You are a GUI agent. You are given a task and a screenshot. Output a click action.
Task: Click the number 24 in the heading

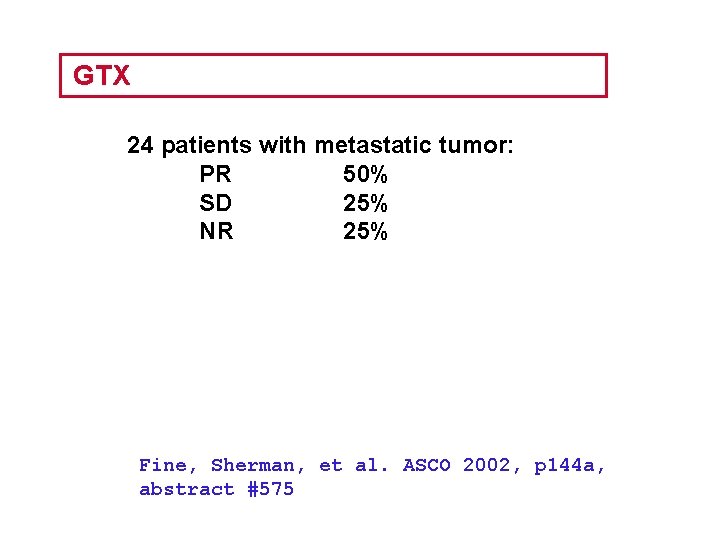point(140,146)
